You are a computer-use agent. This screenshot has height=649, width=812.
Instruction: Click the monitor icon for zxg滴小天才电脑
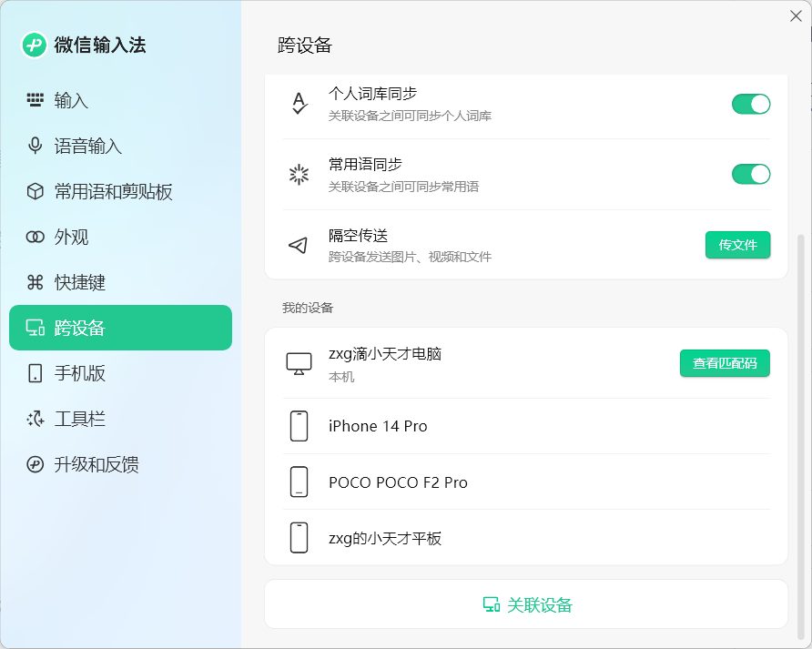click(299, 363)
